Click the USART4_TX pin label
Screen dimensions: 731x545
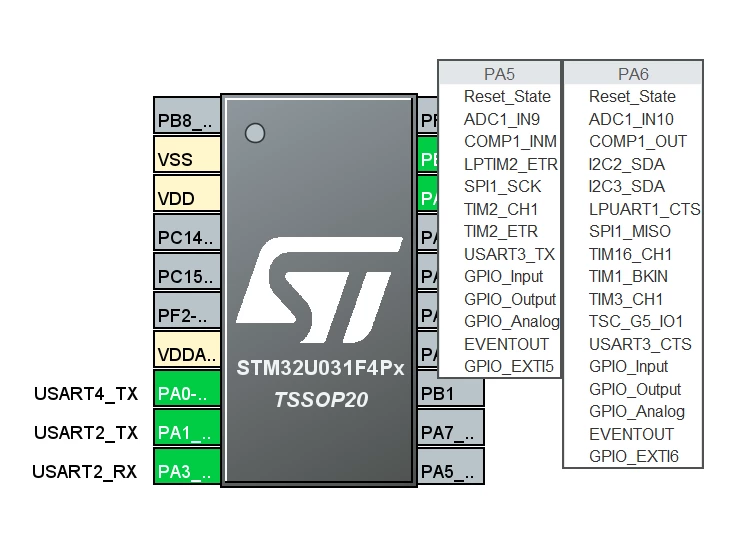click(86, 394)
